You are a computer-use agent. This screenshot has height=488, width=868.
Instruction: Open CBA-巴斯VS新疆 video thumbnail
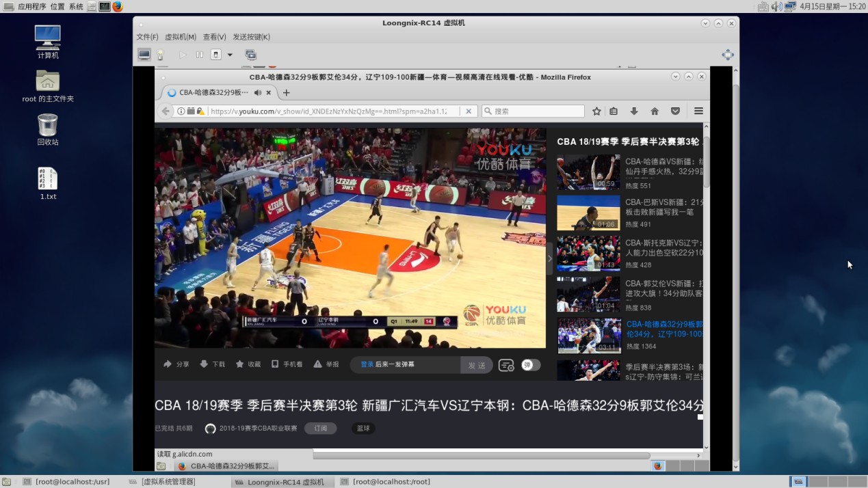(588, 213)
